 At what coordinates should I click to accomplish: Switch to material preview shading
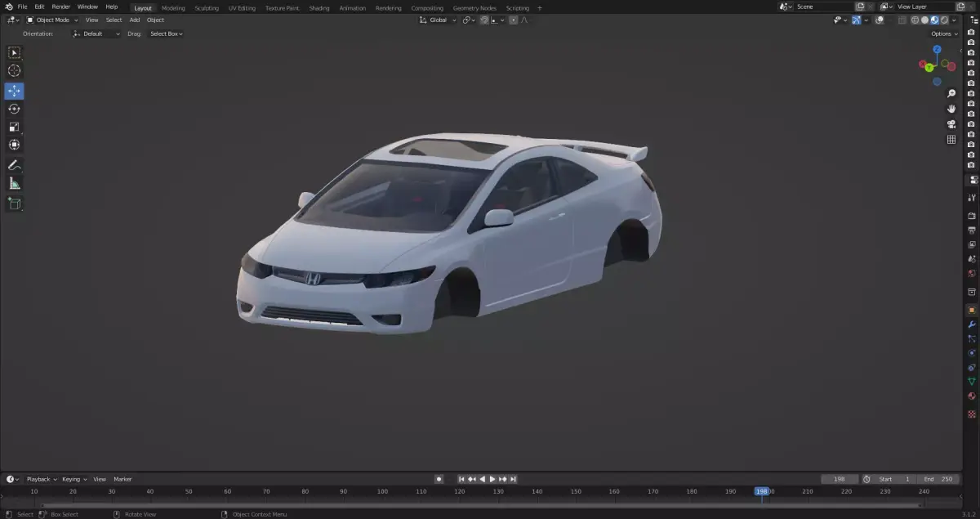pos(935,20)
